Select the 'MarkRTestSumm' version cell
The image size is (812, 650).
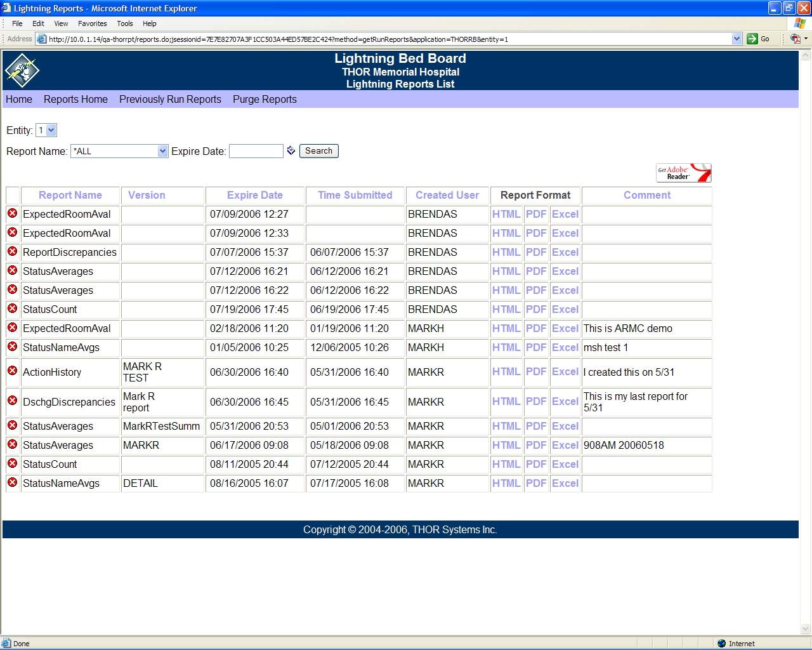[161, 426]
